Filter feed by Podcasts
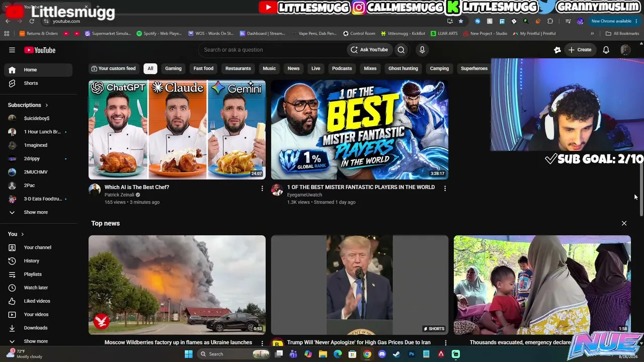 pyautogui.click(x=342, y=68)
